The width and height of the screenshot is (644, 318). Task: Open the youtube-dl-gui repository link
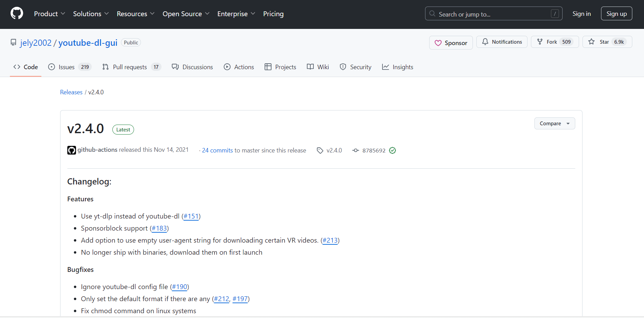(x=88, y=43)
